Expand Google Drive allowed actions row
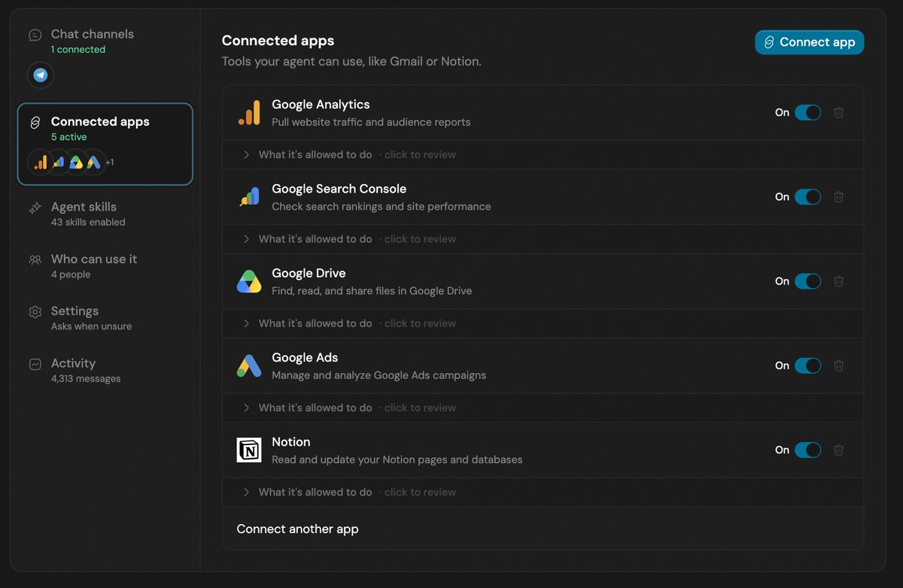 543,323
